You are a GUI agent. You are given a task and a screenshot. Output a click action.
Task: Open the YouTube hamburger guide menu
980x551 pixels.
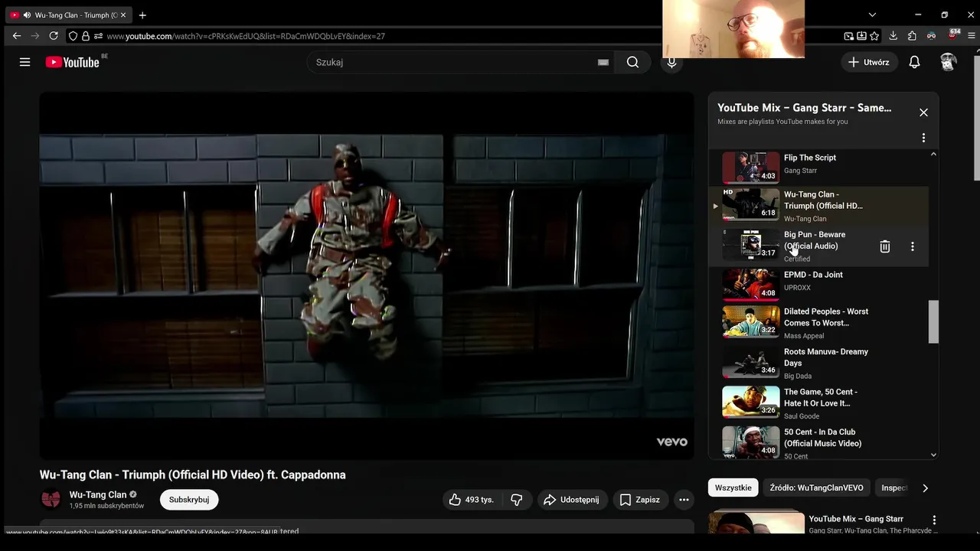[x=24, y=62]
